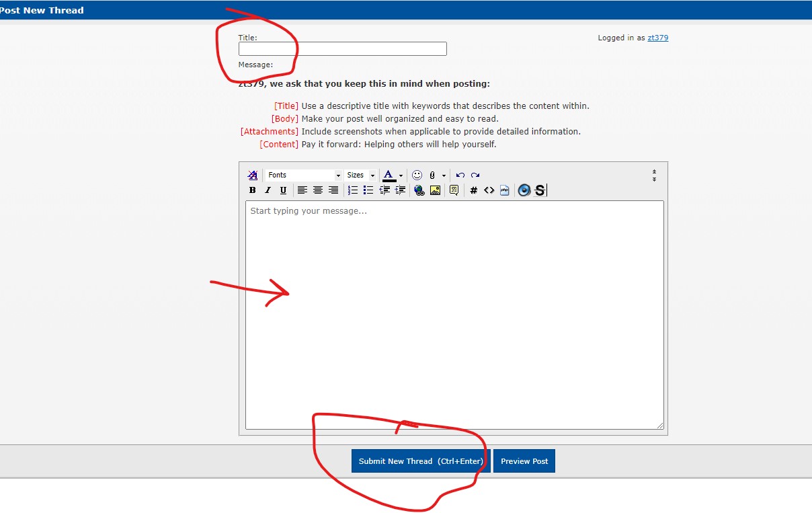Wrap selection in CODE tags (# icon)
The width and height of the screenshot is (812, 513).
click(473, 190)
